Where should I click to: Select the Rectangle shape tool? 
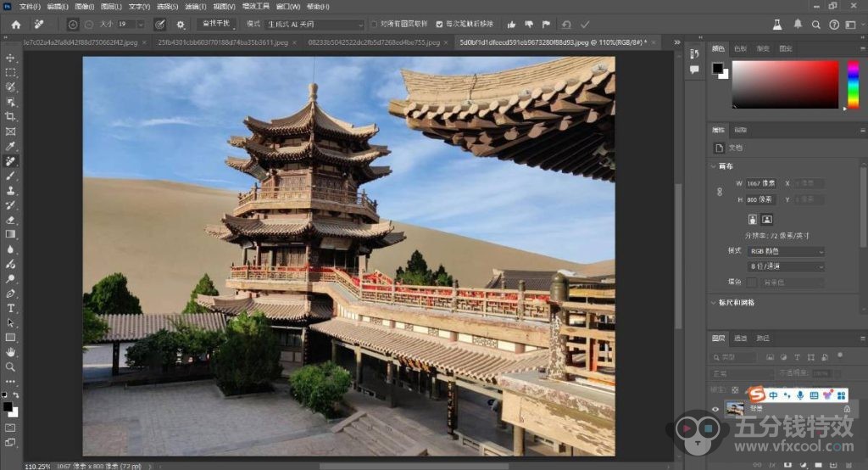(10, 337)
